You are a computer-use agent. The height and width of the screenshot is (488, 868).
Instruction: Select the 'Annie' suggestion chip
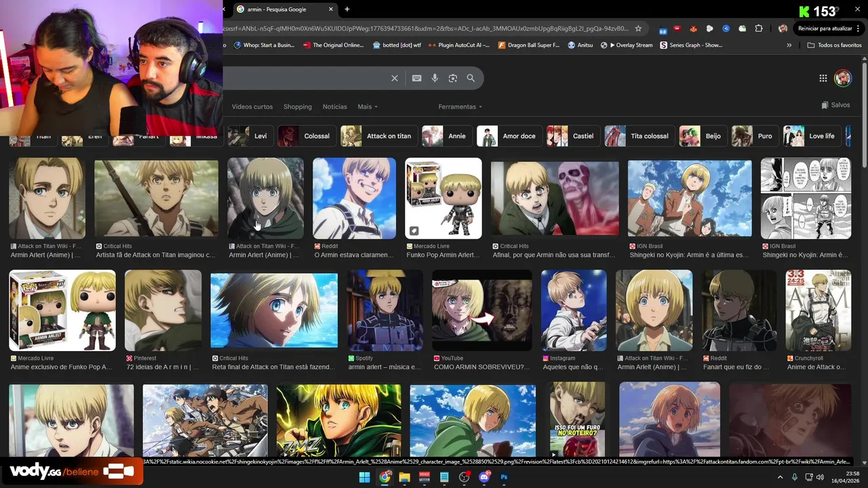coord(447,136)
